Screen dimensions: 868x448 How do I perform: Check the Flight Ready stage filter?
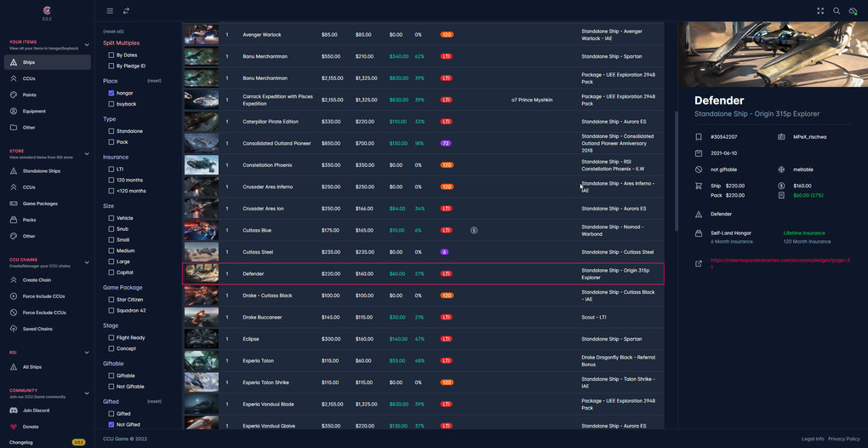click(111, 338)
